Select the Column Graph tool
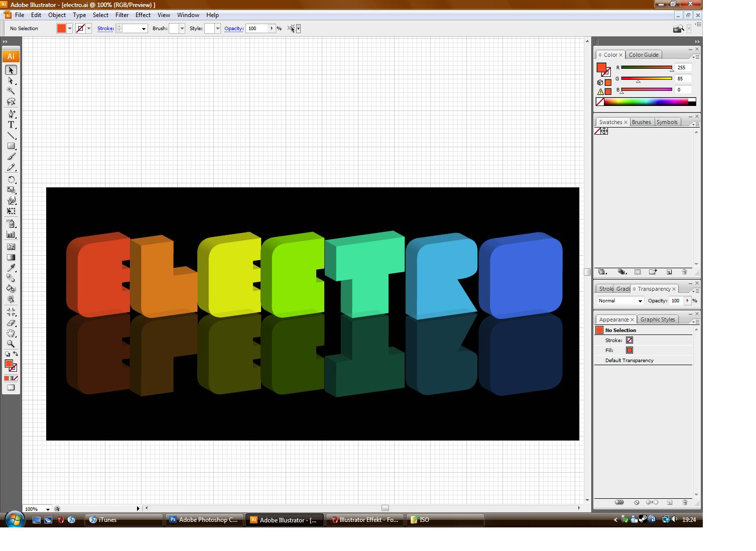The height and width of the screenshot is (551, 756). coord(11,235)
